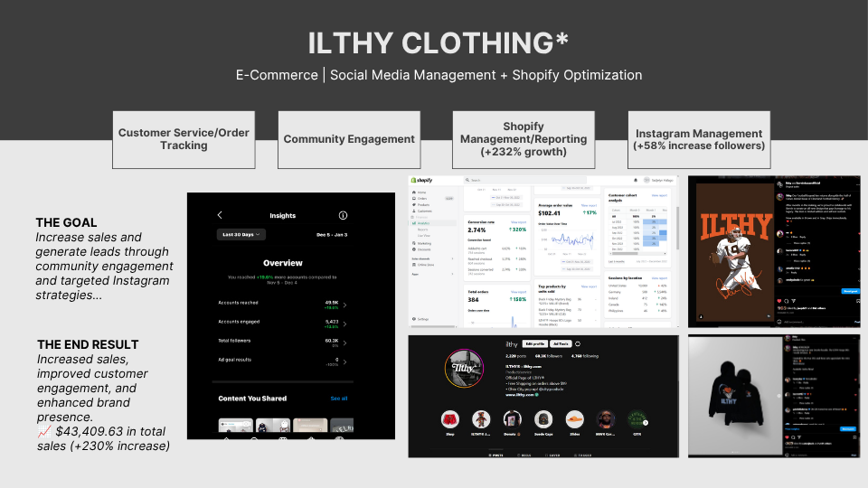Image resolution: width=868 pixels, height=488 pixels.
Task: Click the Home icon in Shopify sidebar
Action: click(x=413, y=192)
